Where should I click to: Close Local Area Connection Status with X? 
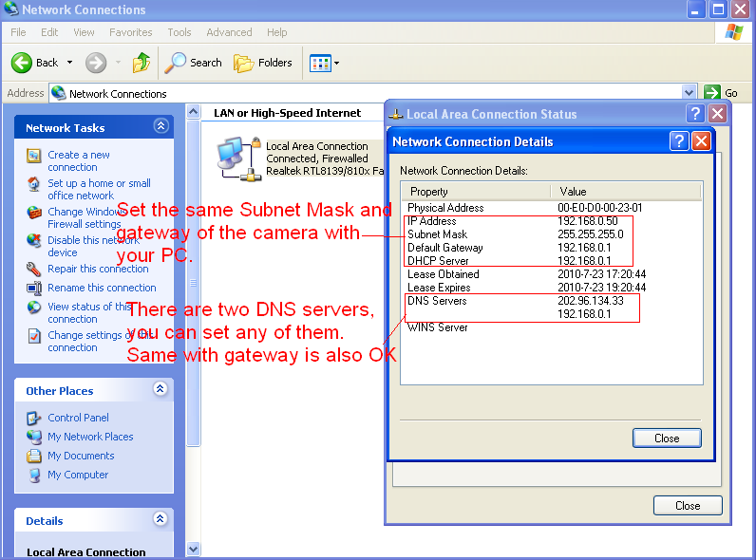click(717, 114)
